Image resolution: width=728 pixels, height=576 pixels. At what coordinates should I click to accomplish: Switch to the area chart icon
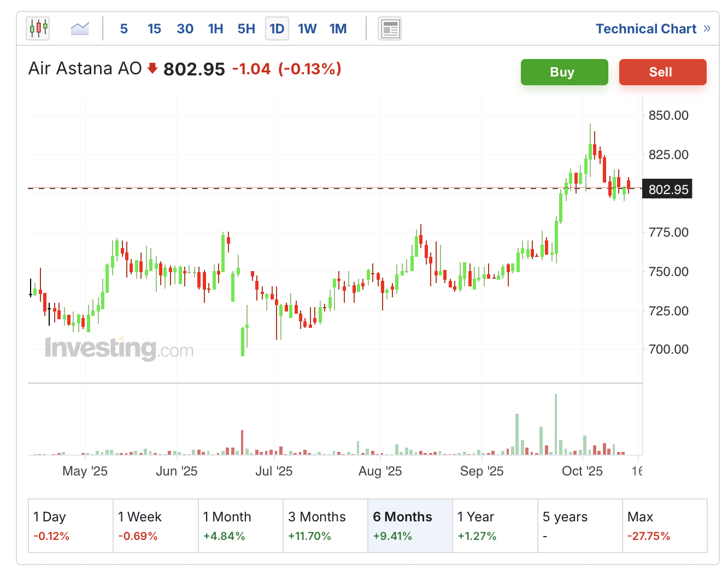[80, 28]
